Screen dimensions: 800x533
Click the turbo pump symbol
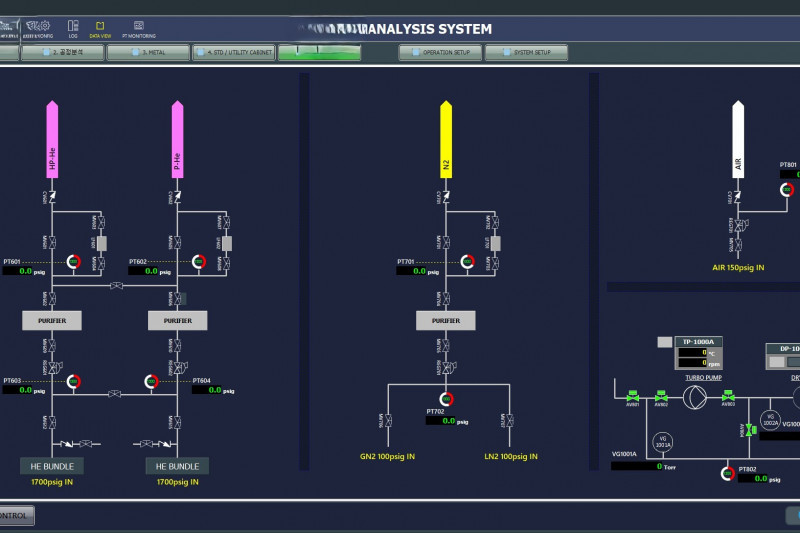(x=694, y=397)
